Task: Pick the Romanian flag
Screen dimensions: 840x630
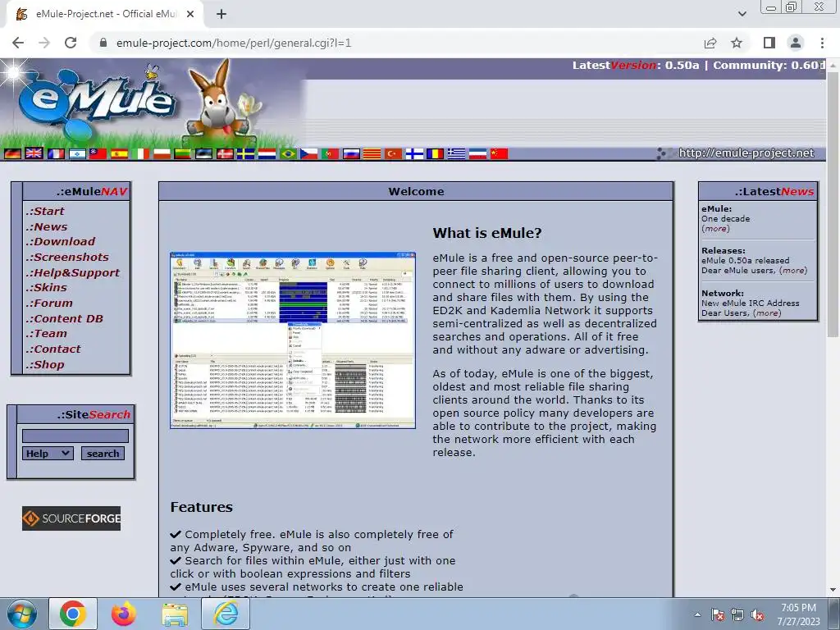Action: [436, 153]
